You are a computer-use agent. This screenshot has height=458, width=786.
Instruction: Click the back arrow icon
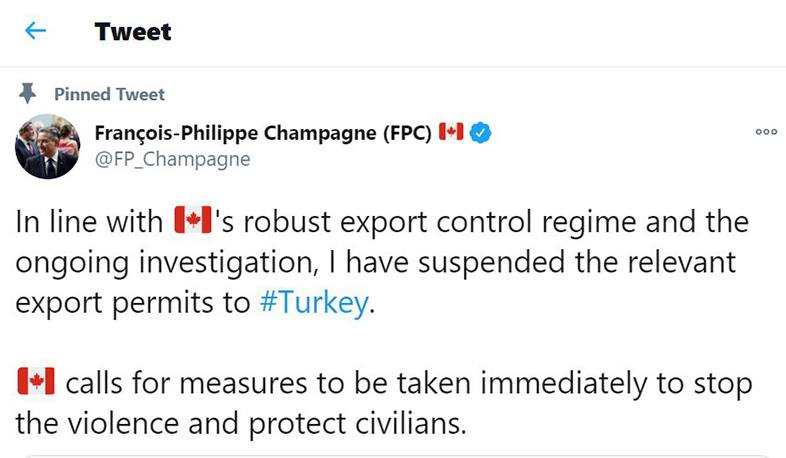pyautogui.click(x=36, y=31)
